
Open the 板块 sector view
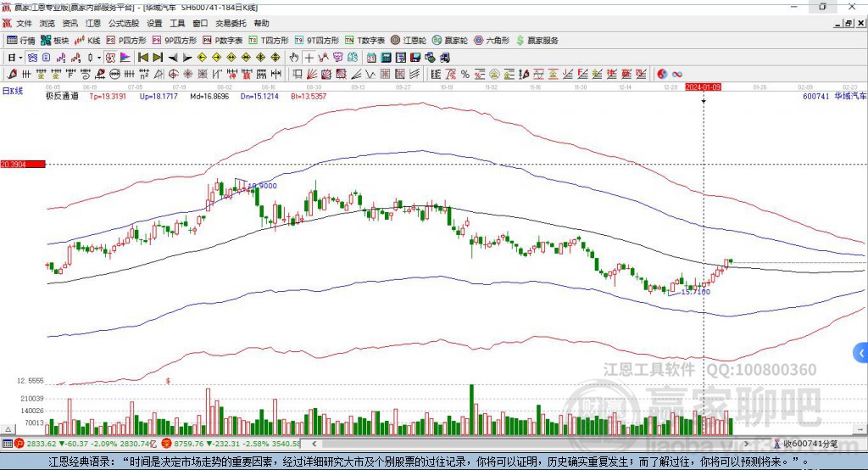coord(55,41)
